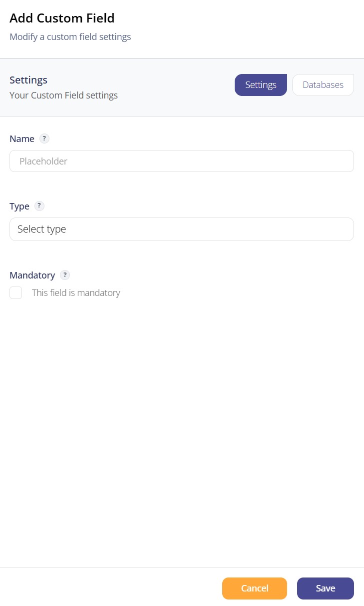This screenshot has height=606, width=364.
Task: Click the Type field label
Action: [19, 206]
